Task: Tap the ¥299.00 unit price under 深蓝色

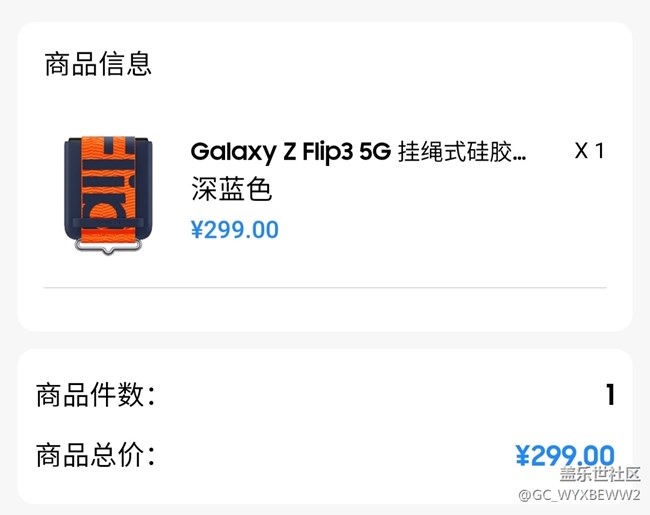Action: (235, 229)
